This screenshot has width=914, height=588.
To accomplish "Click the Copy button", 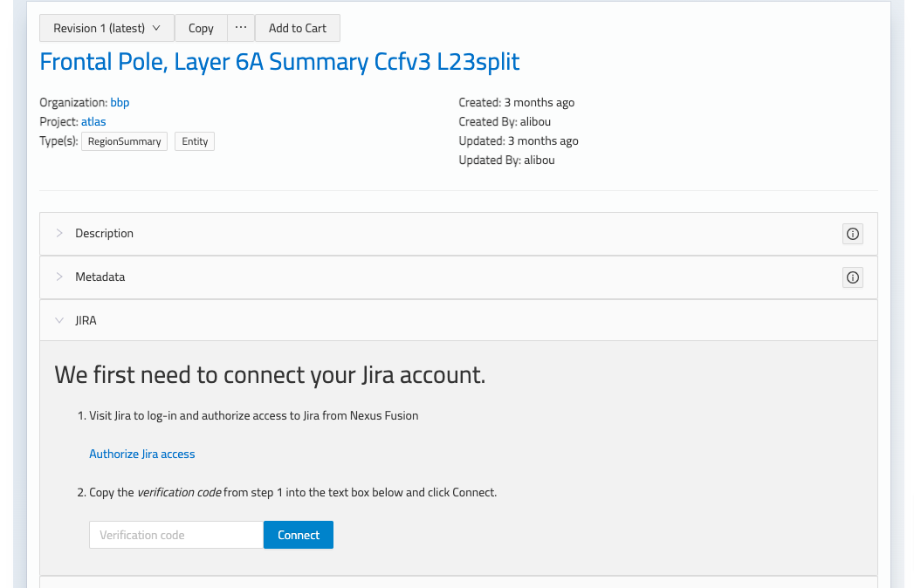I will 201,28.
